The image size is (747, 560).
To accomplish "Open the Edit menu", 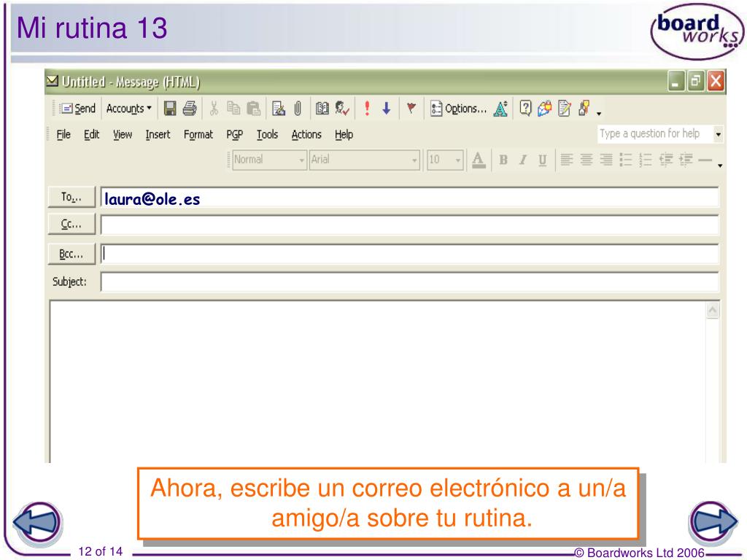I will coord(91,135).
